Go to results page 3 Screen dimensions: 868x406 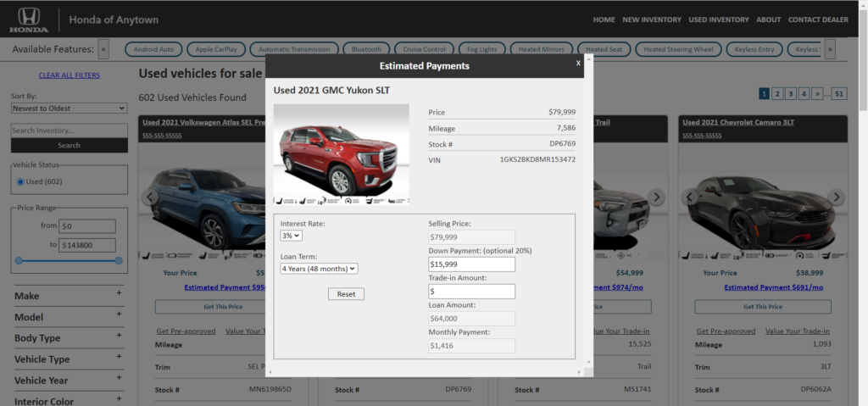[791, 93]
